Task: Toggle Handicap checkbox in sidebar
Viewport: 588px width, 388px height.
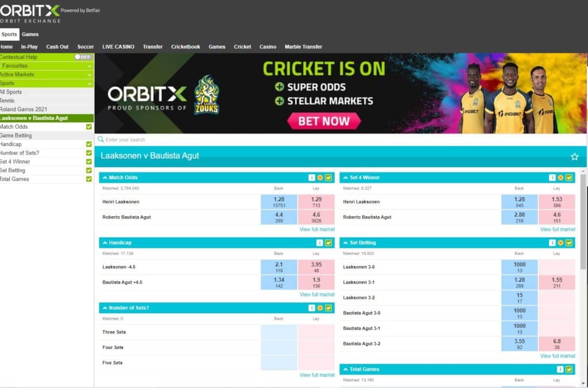Action: (89, 144)
